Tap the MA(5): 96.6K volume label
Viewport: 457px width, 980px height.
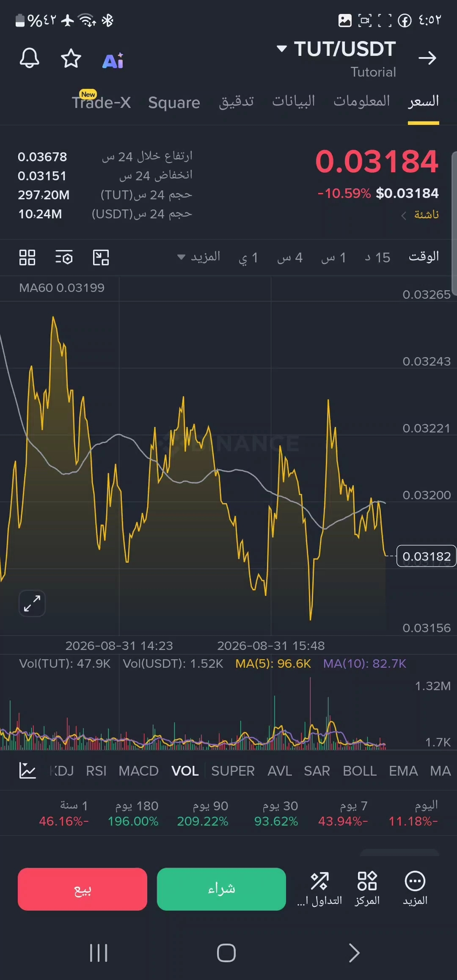pos(273,663)
